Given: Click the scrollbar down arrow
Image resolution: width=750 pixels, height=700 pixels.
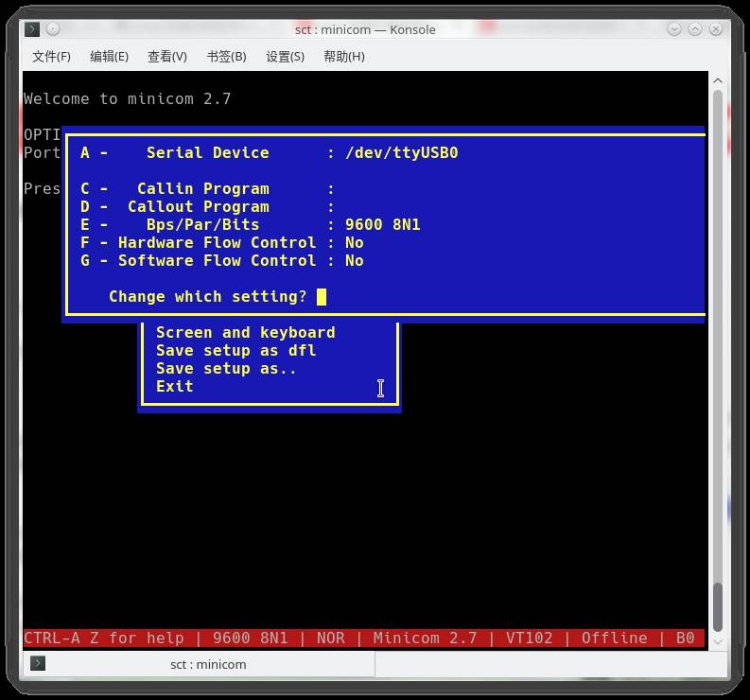Looking at the screenshot, I should [x=718, y=642].
